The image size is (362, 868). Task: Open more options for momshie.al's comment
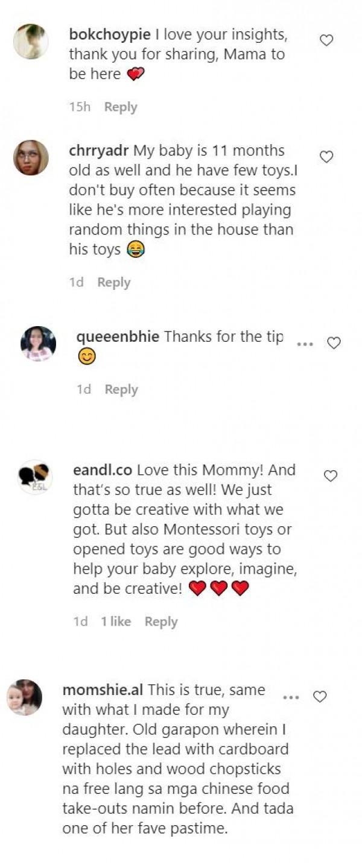tap(291, 697)
